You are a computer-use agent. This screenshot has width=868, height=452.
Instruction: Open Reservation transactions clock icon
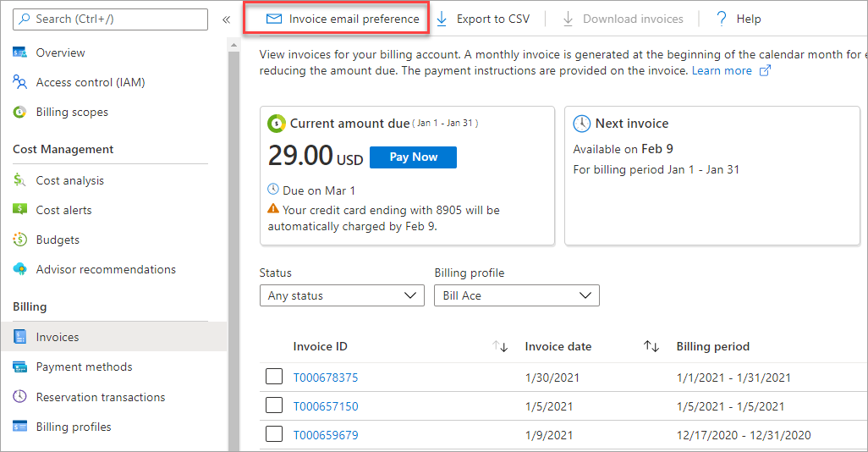[20, 397]
